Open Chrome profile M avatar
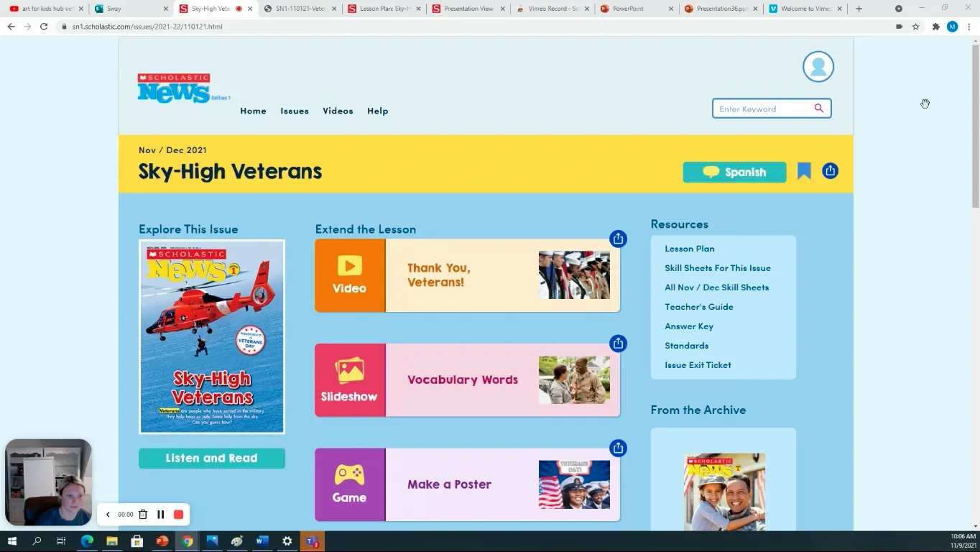The width and height of the screenshot is (980, 552). point(953,27)
